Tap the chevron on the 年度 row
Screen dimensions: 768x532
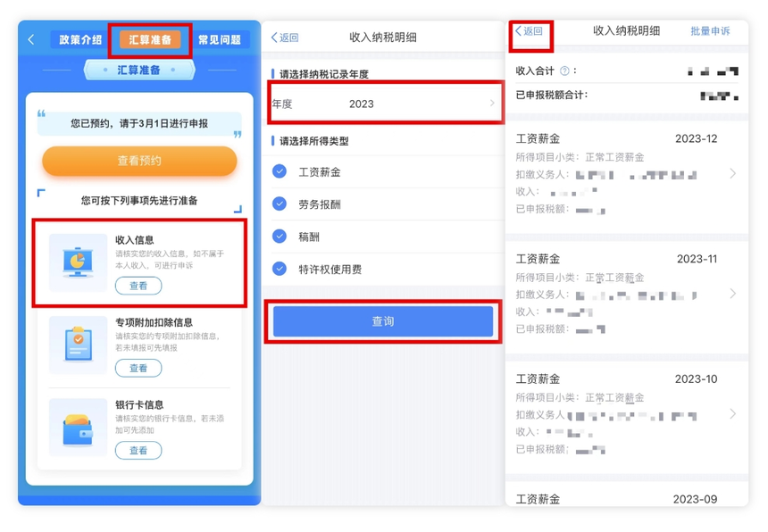tap(492, 104)
